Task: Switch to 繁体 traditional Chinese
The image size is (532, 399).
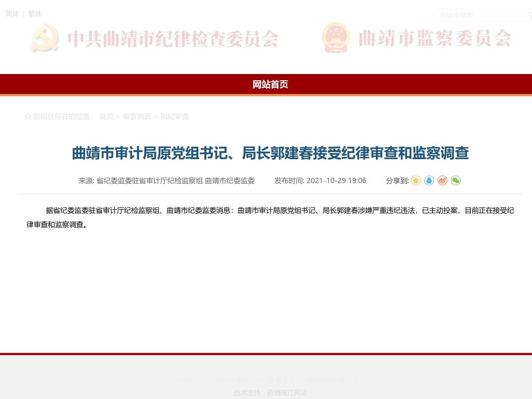Action: 35,14
